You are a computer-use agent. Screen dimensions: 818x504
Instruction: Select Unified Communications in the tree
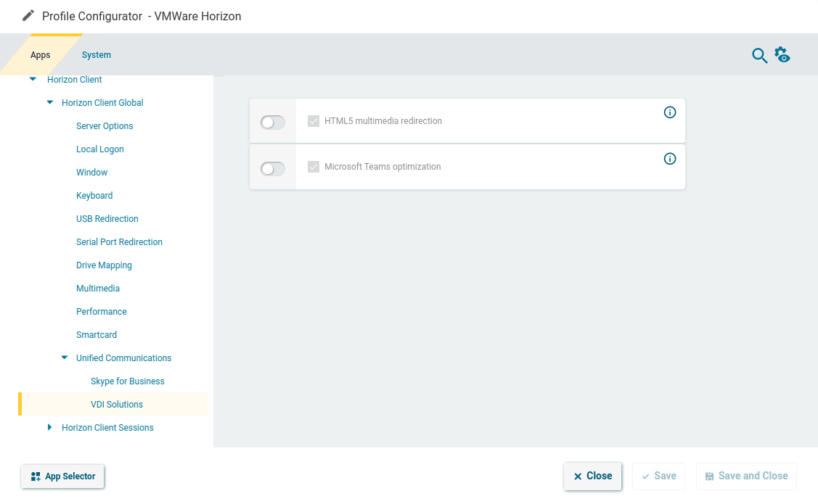123,358
